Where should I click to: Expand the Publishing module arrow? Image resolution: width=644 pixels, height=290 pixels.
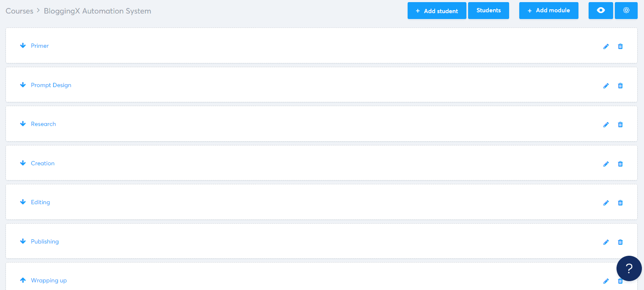pos(23,241)
